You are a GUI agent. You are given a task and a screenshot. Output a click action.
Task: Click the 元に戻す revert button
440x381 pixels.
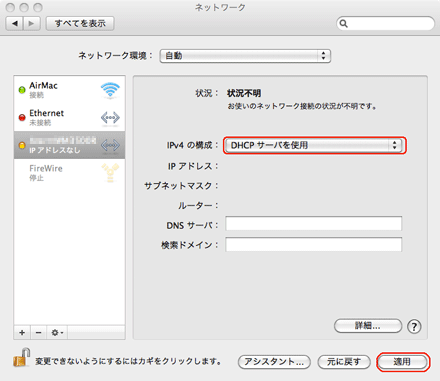tap(344, 362)
